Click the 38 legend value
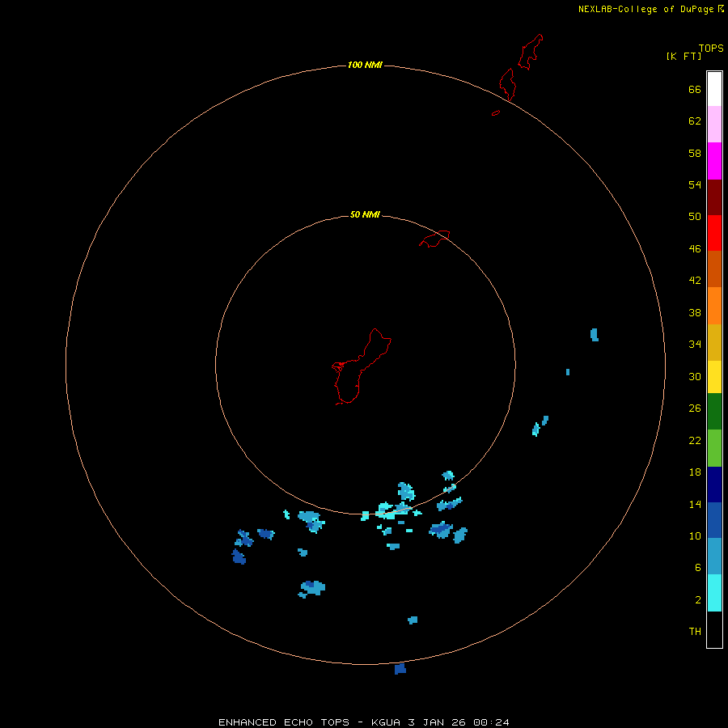This screenshot has width=728, height=728. (x=695, y=313)
